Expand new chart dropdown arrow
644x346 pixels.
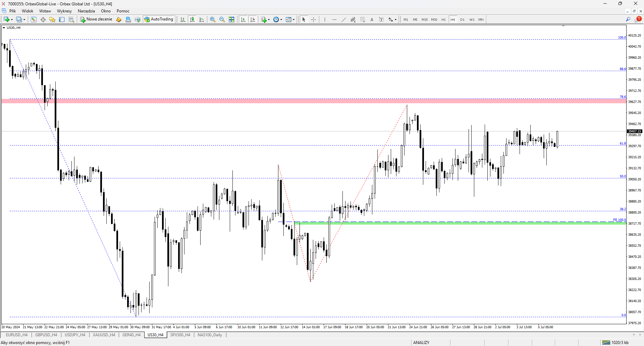click(12, 19)
